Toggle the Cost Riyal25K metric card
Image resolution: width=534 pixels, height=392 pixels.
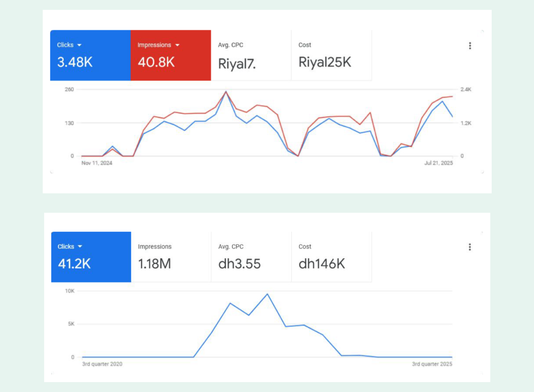[331, 55]
